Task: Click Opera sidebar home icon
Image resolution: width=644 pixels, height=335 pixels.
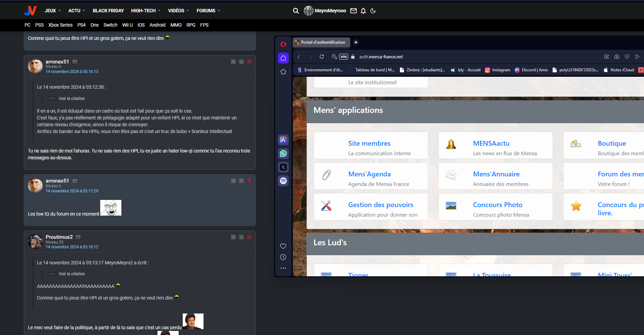Action: click(x=283, y=58)
